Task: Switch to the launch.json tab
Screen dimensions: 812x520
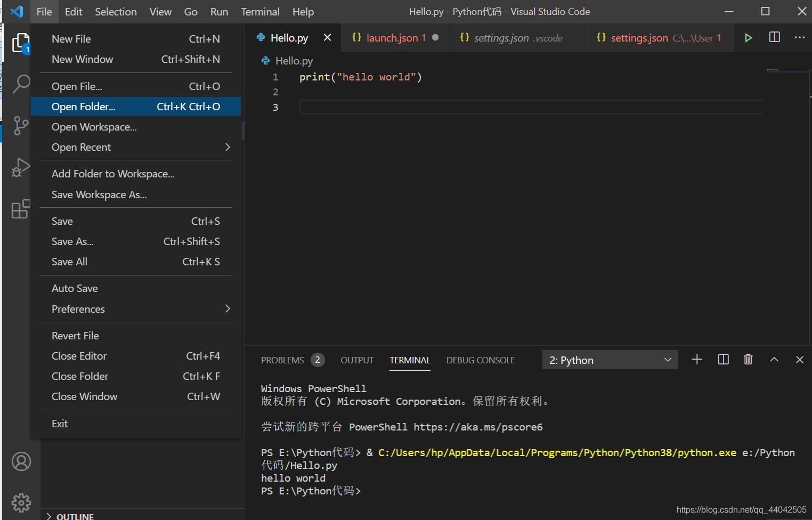Action: (395, 37)
